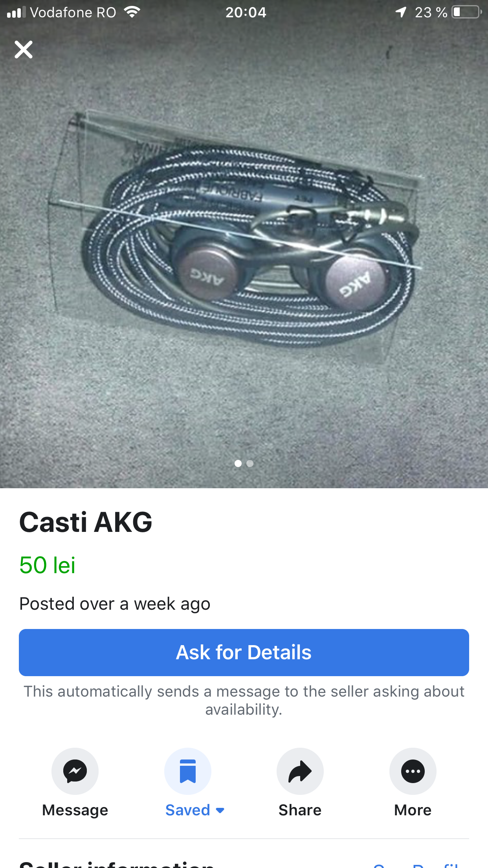Image resolution: width=488 pixels, height=868 pixels.
Task: Tap the Saved text label
Action: point(188,810)
